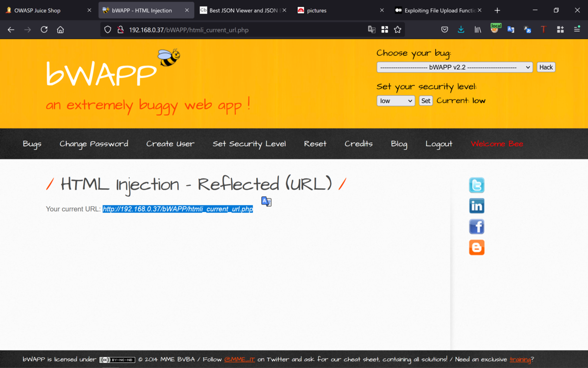Viewport: 588px width, 368px height.
Task: Switch to the Best JSON Viewer tab
Action: coord(244,10)
